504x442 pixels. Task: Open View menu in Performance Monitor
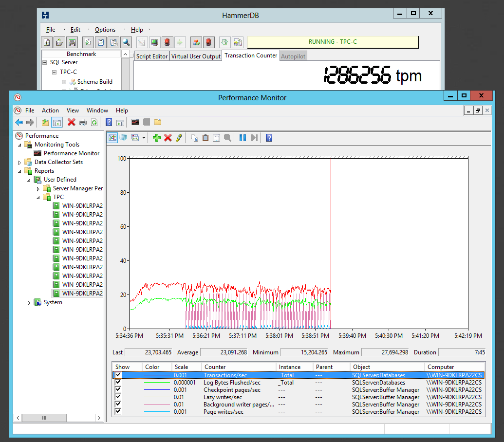click(73, 110)
